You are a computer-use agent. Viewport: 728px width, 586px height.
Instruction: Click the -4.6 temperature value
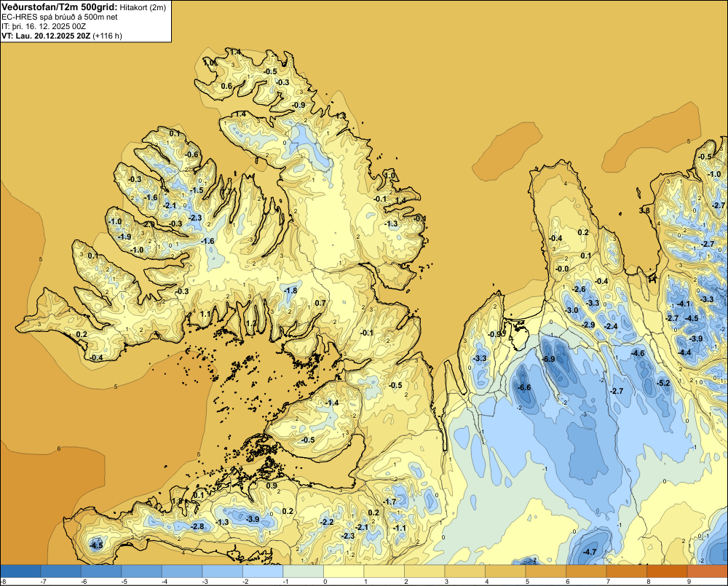pyautogui.click(x=638, y=353)
